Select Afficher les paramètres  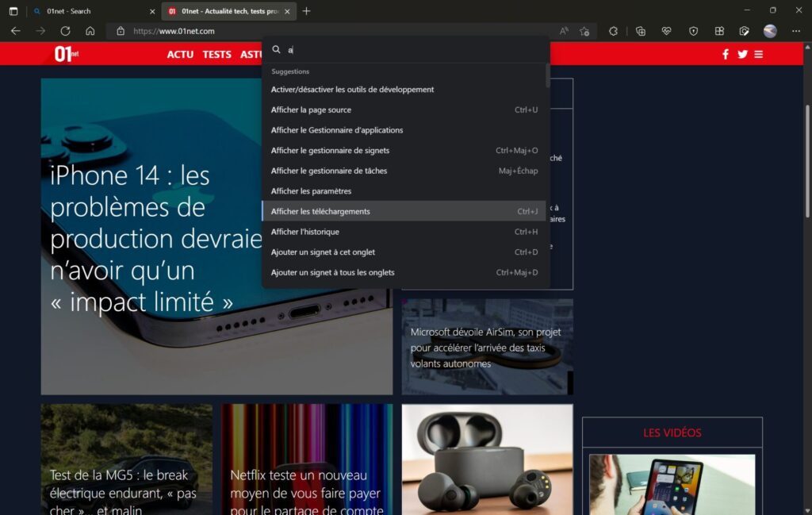[x=404, y=191]
